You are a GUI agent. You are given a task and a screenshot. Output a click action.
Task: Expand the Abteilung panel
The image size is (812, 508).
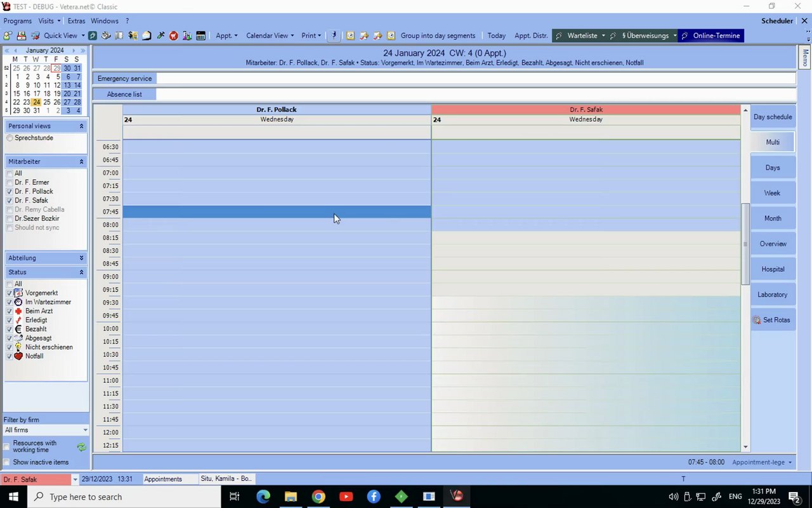pyautogui.click(x=81, y=258)
